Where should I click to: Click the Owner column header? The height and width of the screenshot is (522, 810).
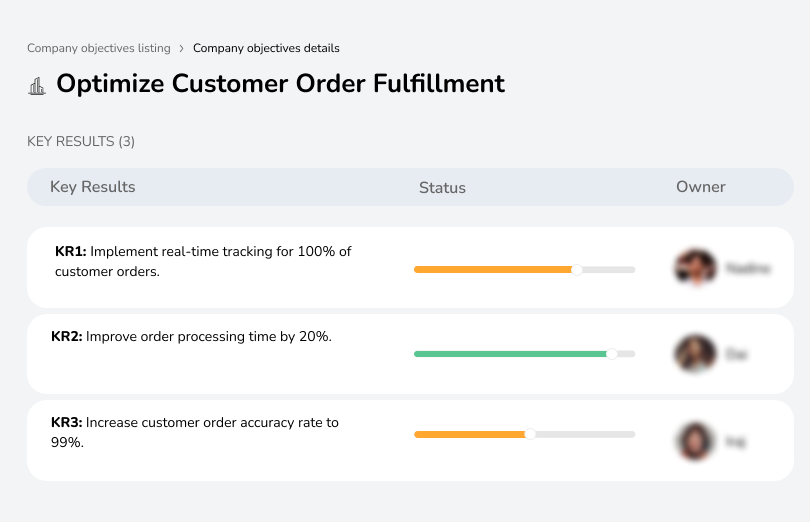[700, 187]
